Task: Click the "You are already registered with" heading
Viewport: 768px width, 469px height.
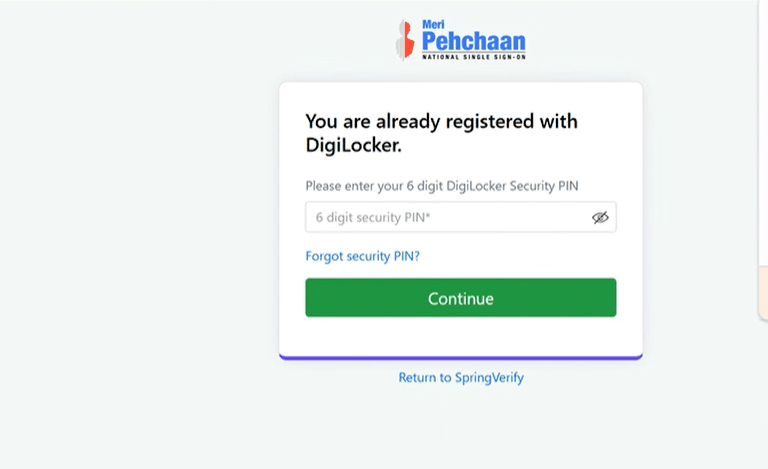Action: [441, 122]
